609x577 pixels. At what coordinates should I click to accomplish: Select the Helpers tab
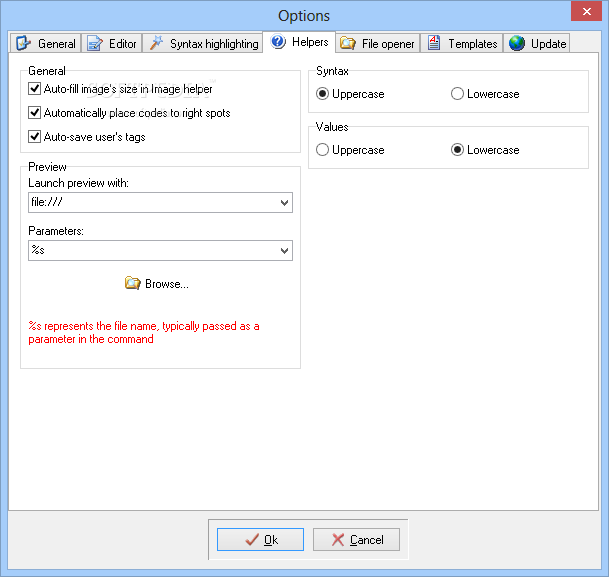(299, 42)
